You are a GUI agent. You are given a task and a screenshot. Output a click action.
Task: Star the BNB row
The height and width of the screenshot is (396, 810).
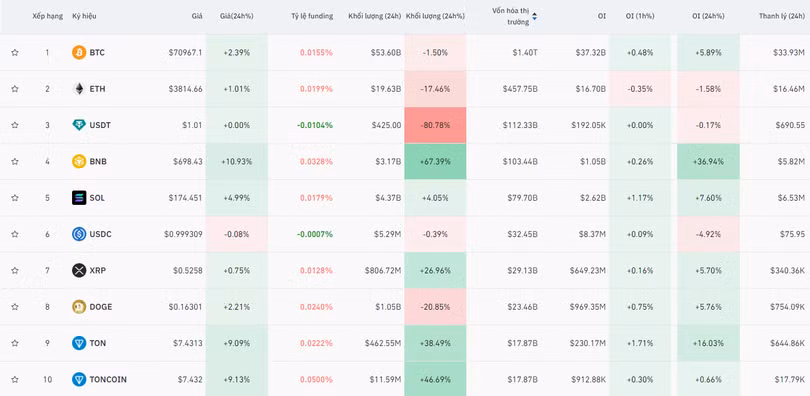tap(15, 162)
